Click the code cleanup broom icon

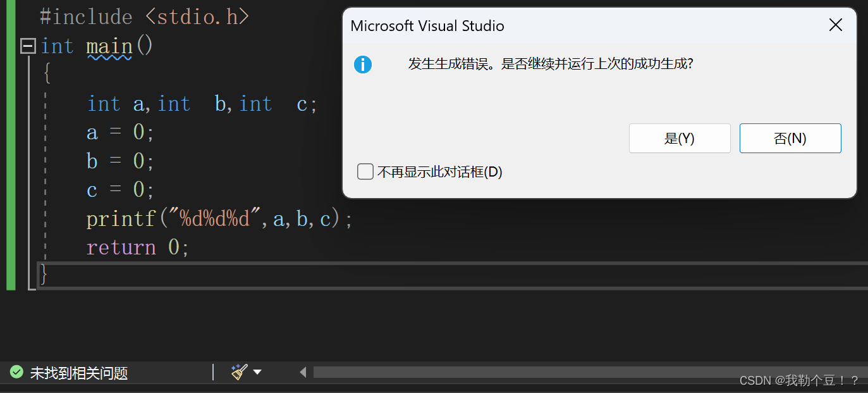click(239, 372)
